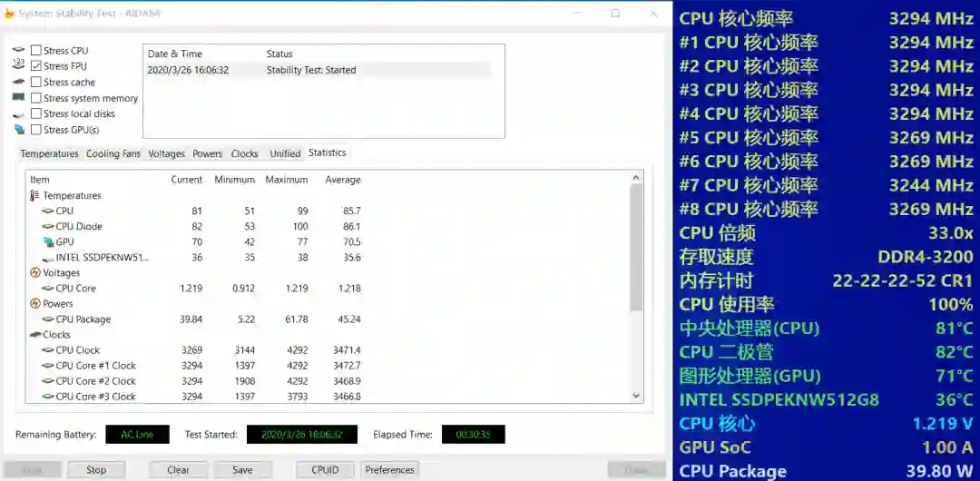The width and height of the screenshot is (980, 481).
Task: Click the CPU Core #2 Clock icon
Action: 47,381
